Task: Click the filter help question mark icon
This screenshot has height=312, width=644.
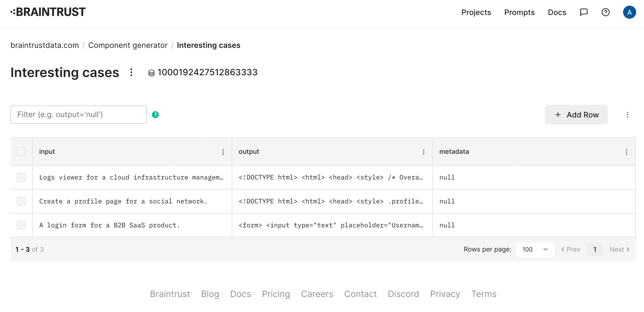Action: point(156,115)
